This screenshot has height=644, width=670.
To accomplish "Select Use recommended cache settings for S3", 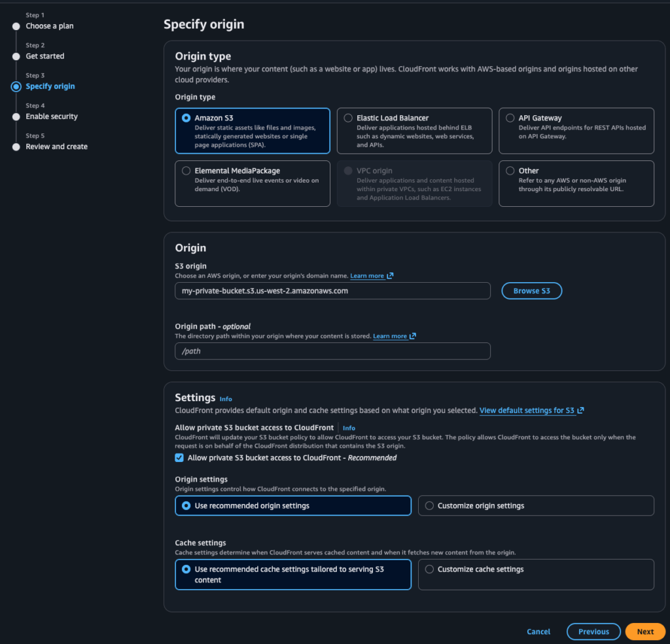I will coord(292,575).
